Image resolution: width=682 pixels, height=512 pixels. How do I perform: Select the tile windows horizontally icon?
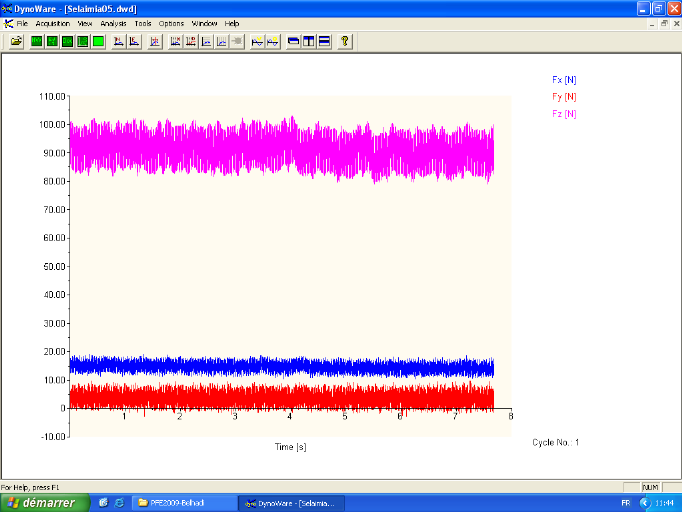(x=324, y=41)
